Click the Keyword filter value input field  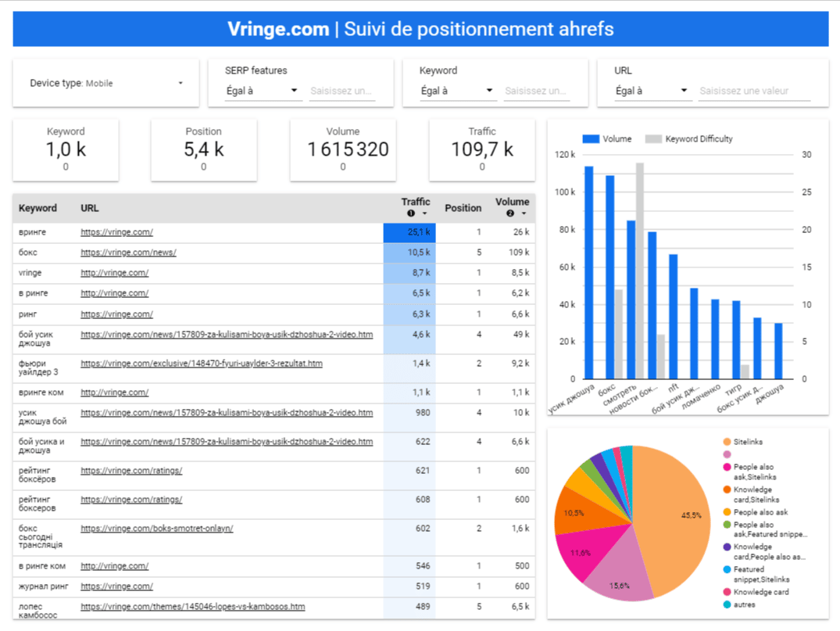[536, 91]
